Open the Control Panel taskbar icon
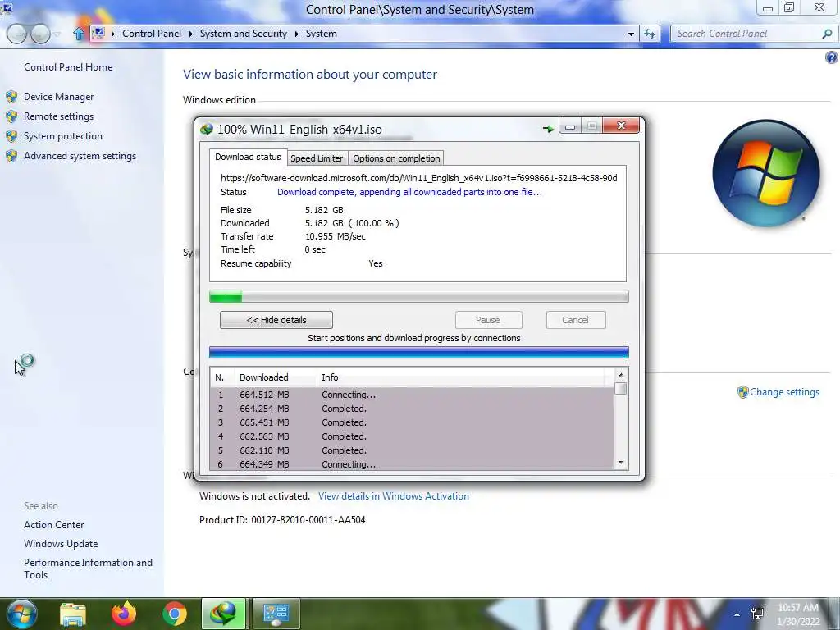This screenshot has height=630, width=840. click(276, 614)
